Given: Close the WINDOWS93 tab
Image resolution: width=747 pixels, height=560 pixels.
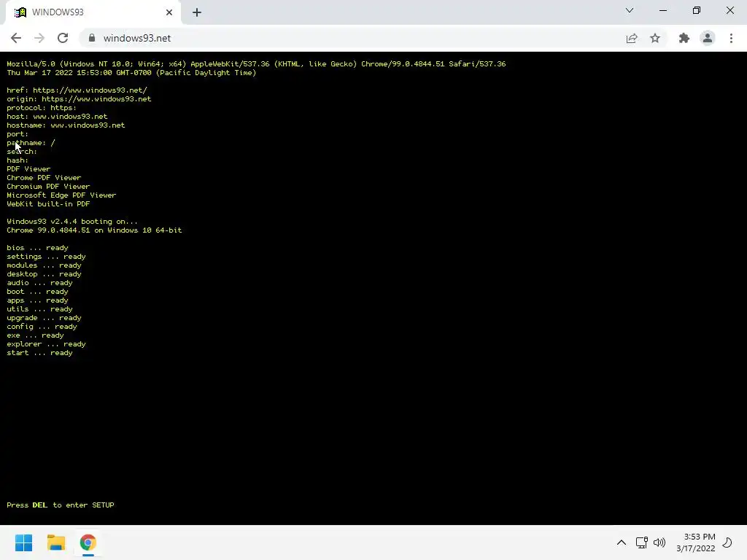Looking at the screenshot, I should (169, 12).
